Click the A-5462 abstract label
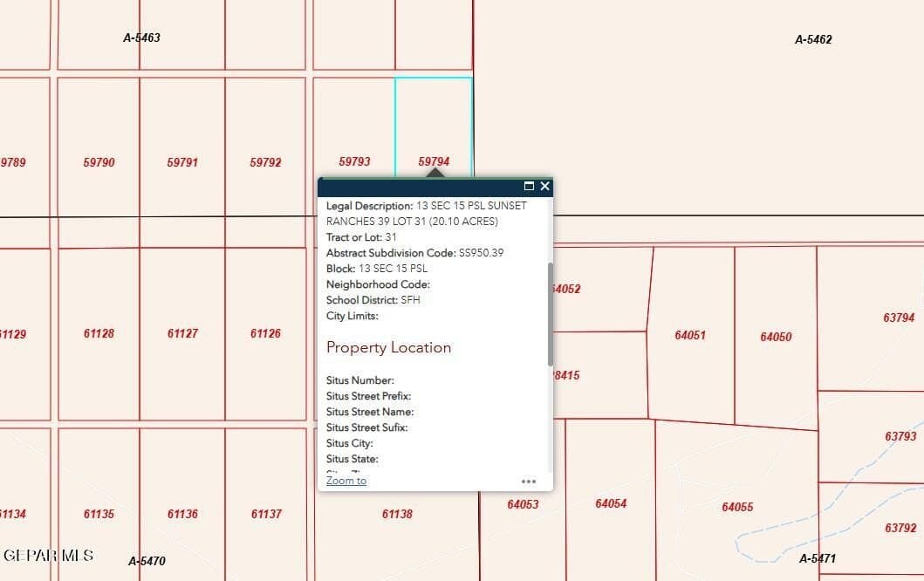Screen dimensions: 924x581 click(x=813, y=39)
